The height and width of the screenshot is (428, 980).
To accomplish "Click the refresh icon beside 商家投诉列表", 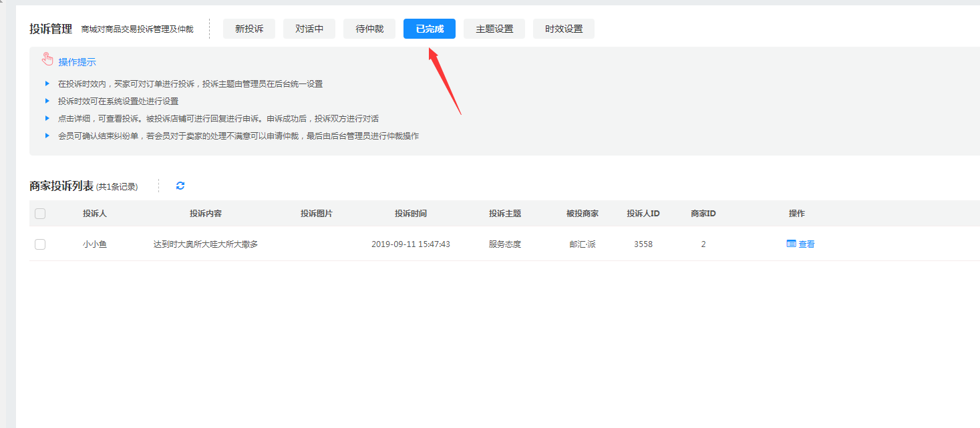I will coord(180,186).
